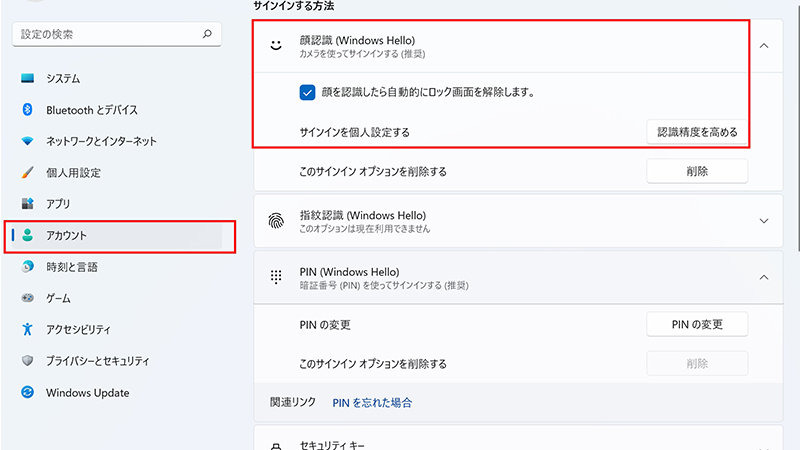Open ネットワークとインターネット category
The height and width of the screenshot is (450, 800).
pyautogui.click(x=117, y=141)
